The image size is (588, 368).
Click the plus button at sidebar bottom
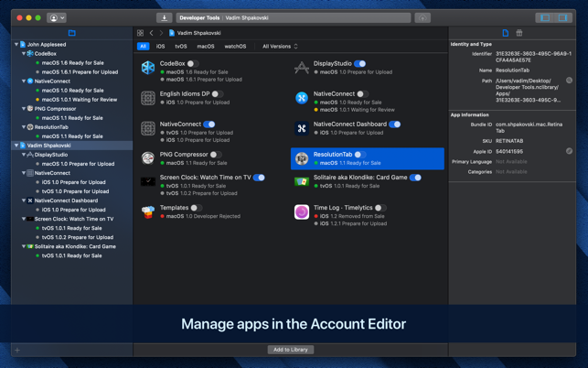point(17,350)
